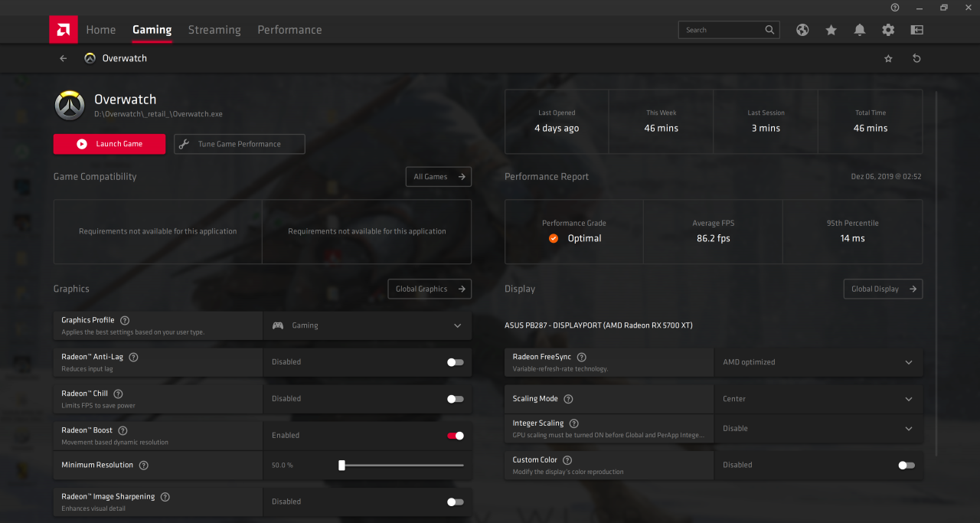The image size is (980, 523).
Task: Open help for Minimum Resolution
Action: coord(143,465)
